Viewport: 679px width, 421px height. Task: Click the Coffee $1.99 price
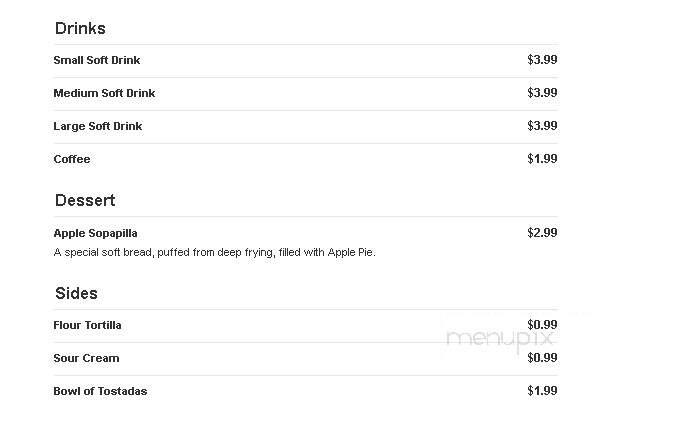coord(542,159)
